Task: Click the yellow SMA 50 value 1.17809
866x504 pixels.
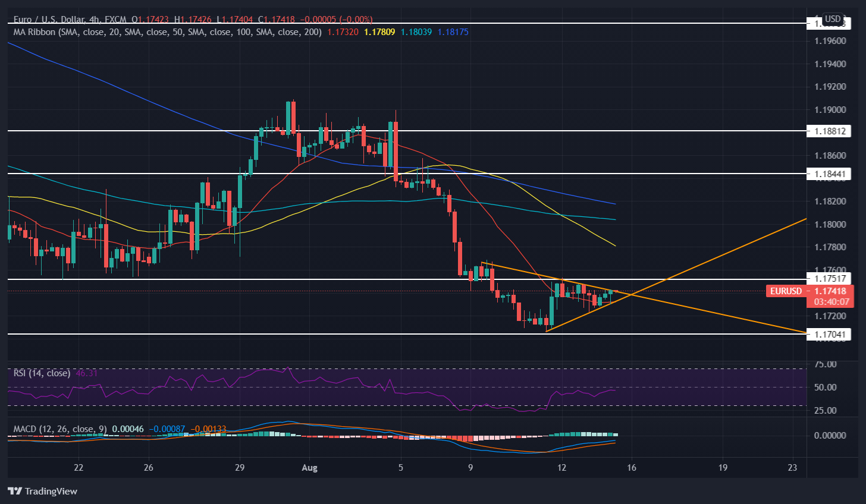Action: coord(379,31)
